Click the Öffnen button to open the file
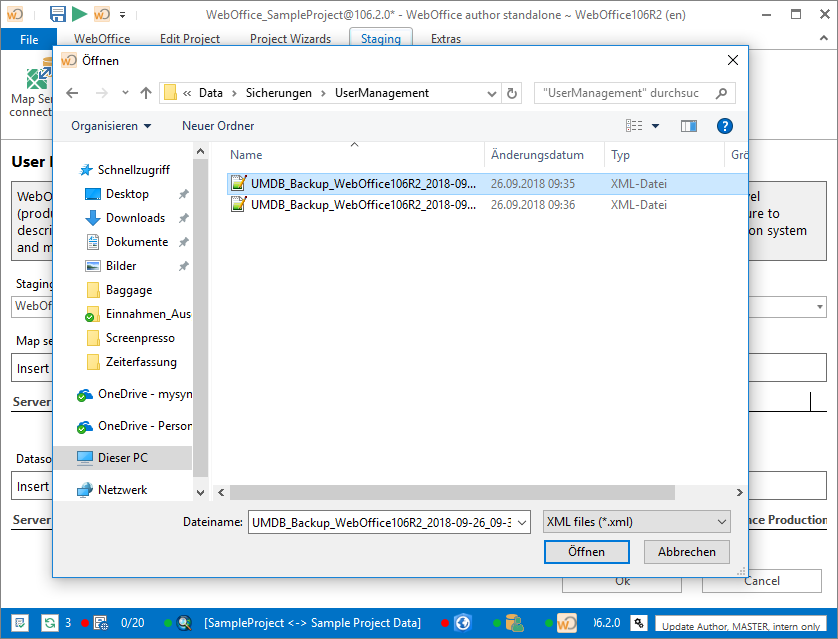The height and width of the screenshot is (639, 838). point(586,551)
